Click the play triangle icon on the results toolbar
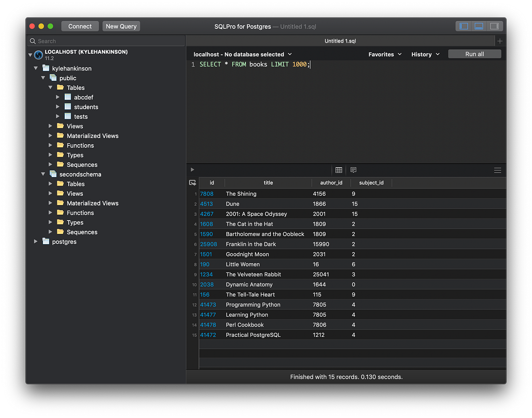532x418 pixels. [192, 169]
